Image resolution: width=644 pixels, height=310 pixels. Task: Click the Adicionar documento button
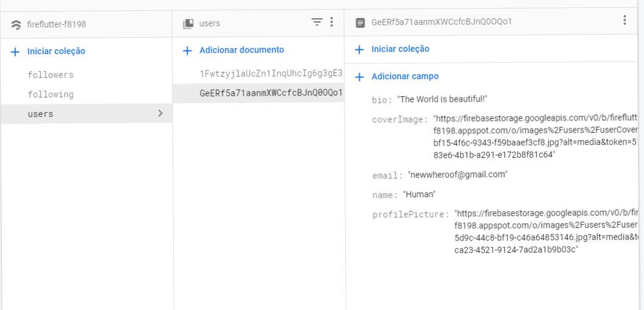[241, 50]
